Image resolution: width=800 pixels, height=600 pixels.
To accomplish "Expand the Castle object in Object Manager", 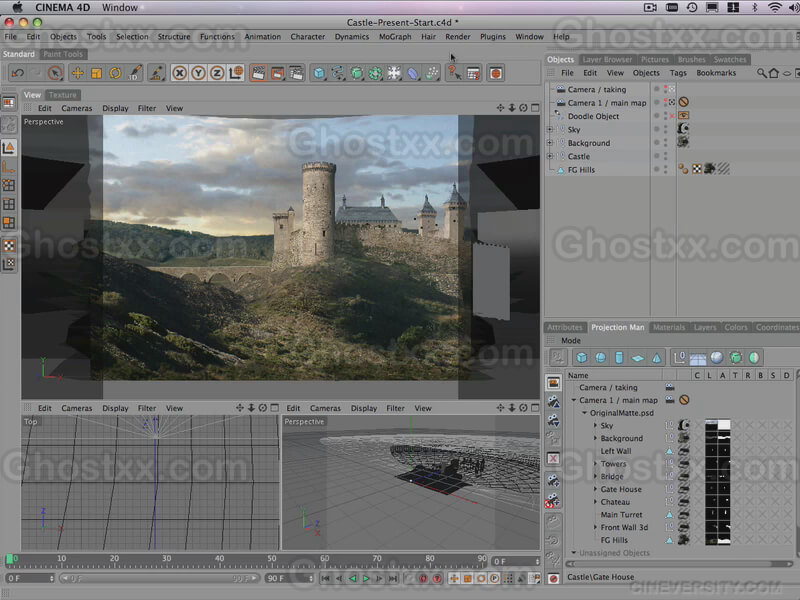I will point(550,156).
